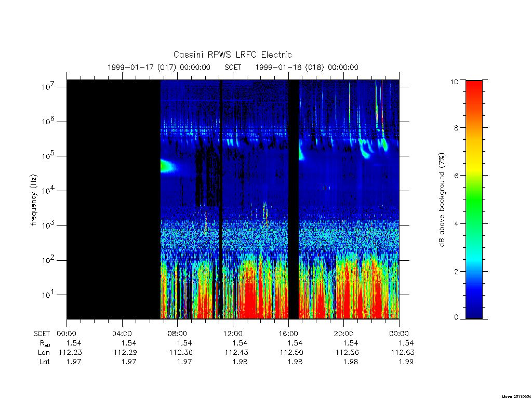Click the colorbar tick label "2"
Image resolution: width=532 pixels, height=399 pixels.
456,271
